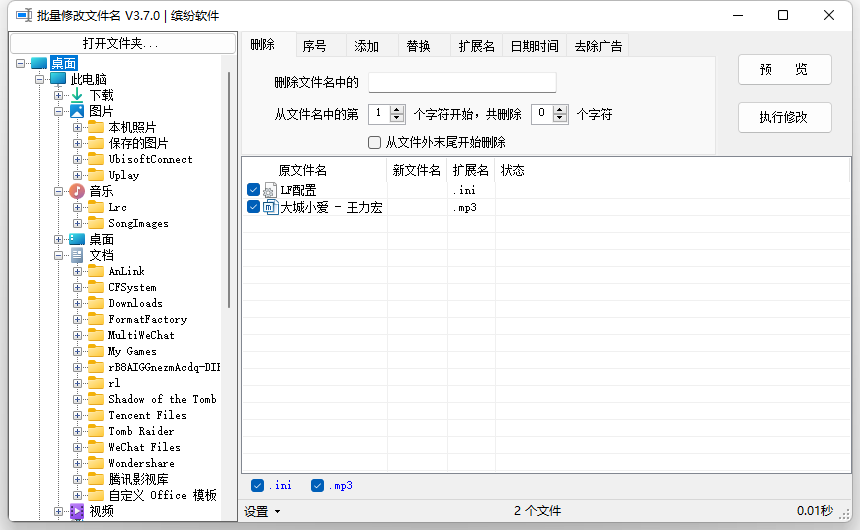Click the folder icon of SongImages
This screenshot has width=860, height=530.
[x=96, y=223]
